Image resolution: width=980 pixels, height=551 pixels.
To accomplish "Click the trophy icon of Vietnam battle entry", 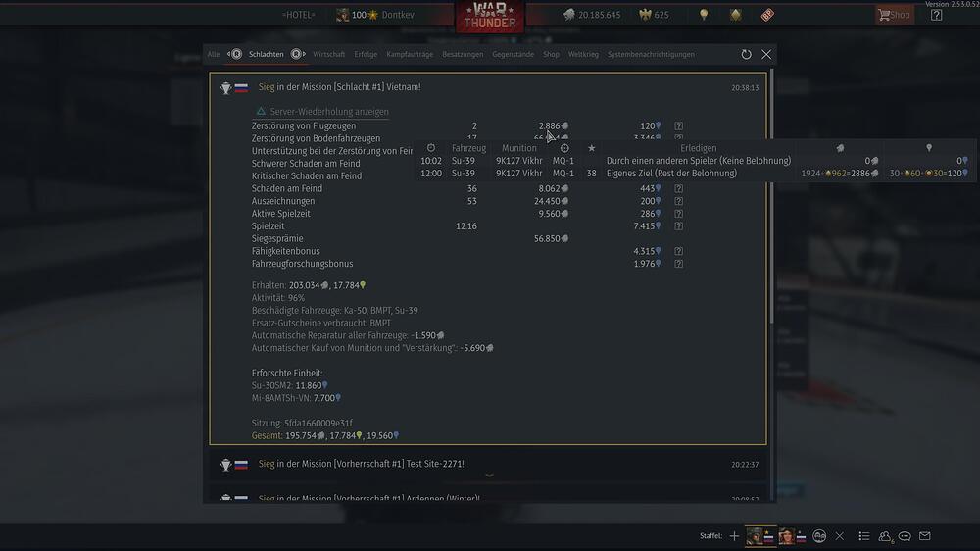I will point(225,87).
